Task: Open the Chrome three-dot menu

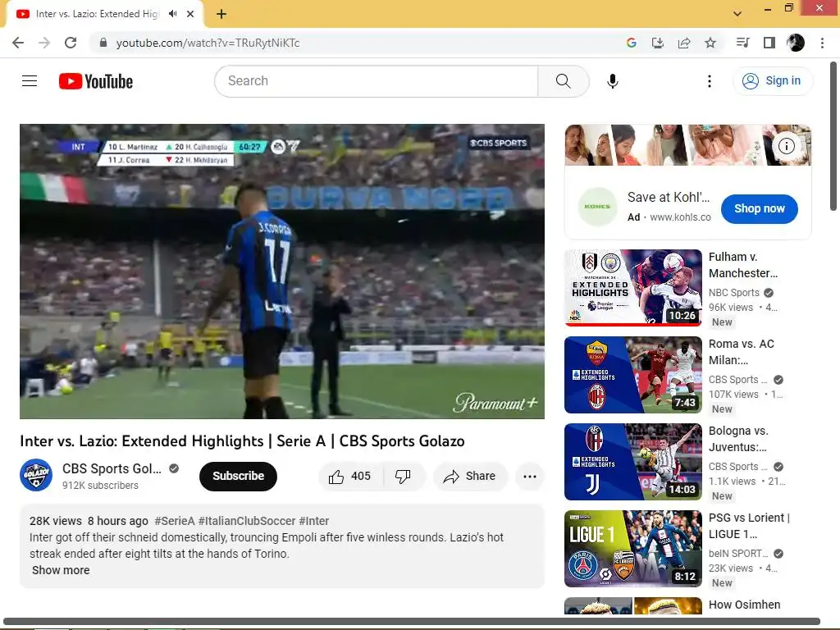Action: pyautogui.click(x=822, y=43)
